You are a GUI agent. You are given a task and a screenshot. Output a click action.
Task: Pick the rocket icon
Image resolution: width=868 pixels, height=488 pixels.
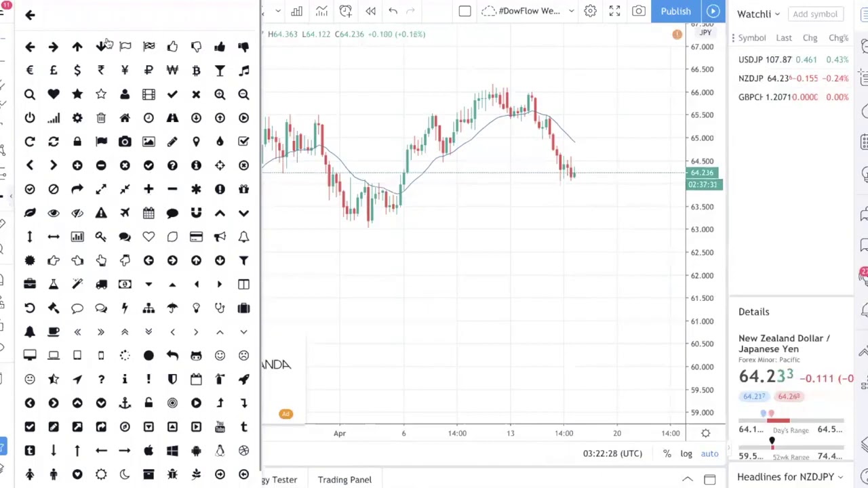click(x=243, y=379)
